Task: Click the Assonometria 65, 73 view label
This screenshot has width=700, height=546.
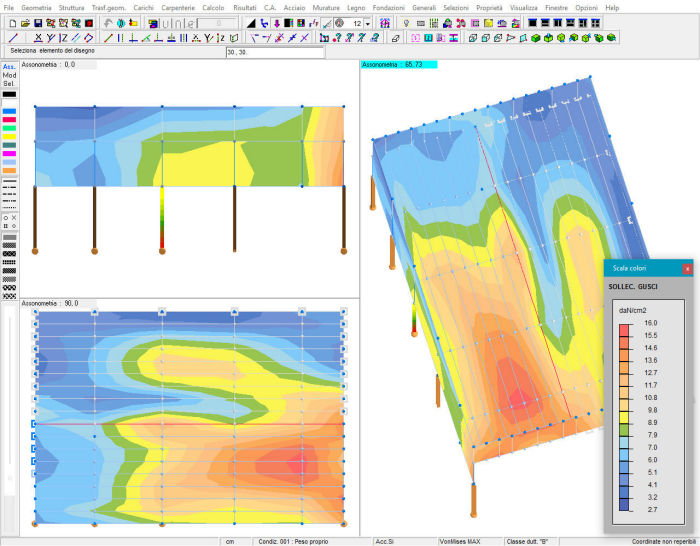Action: [393, 64]
